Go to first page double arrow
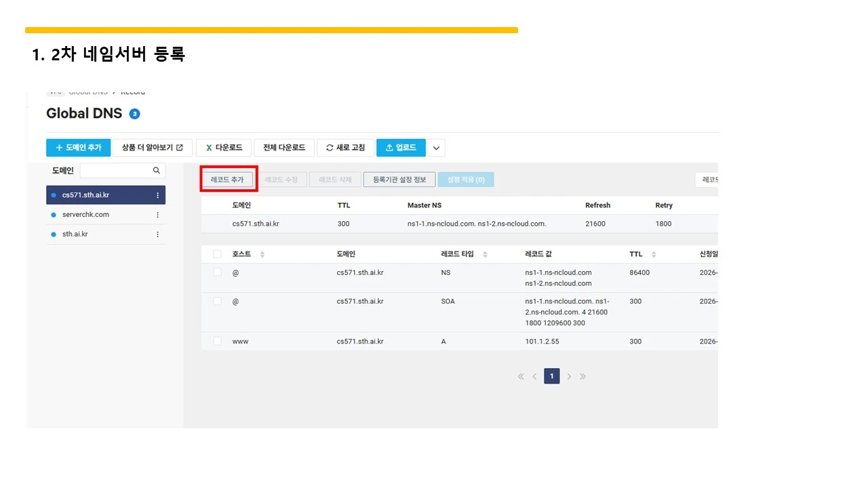Screen dimensions: 868x488 [x=521, y=376]
